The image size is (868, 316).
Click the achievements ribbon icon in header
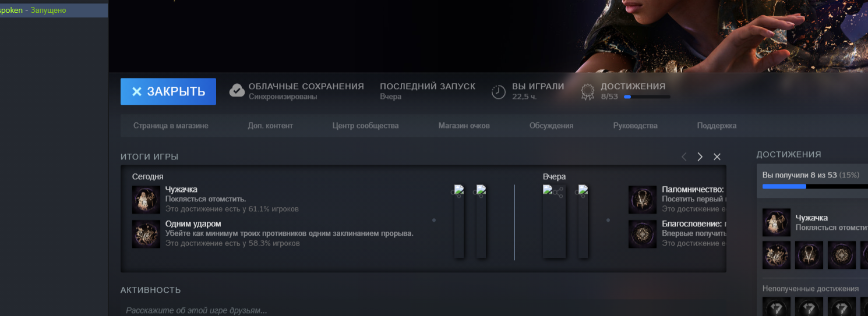[x=588, y=92]
